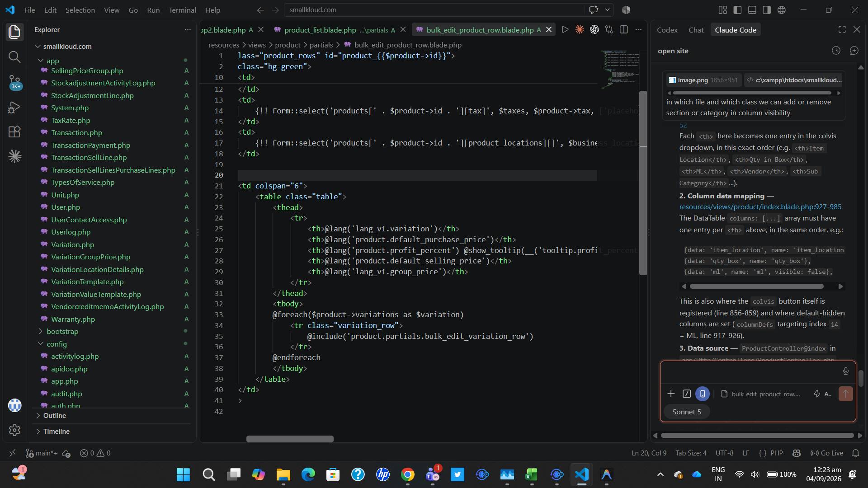This screenshot has height=488, width=868.
Task: Open the Extensions view
Action: [14, 131]
